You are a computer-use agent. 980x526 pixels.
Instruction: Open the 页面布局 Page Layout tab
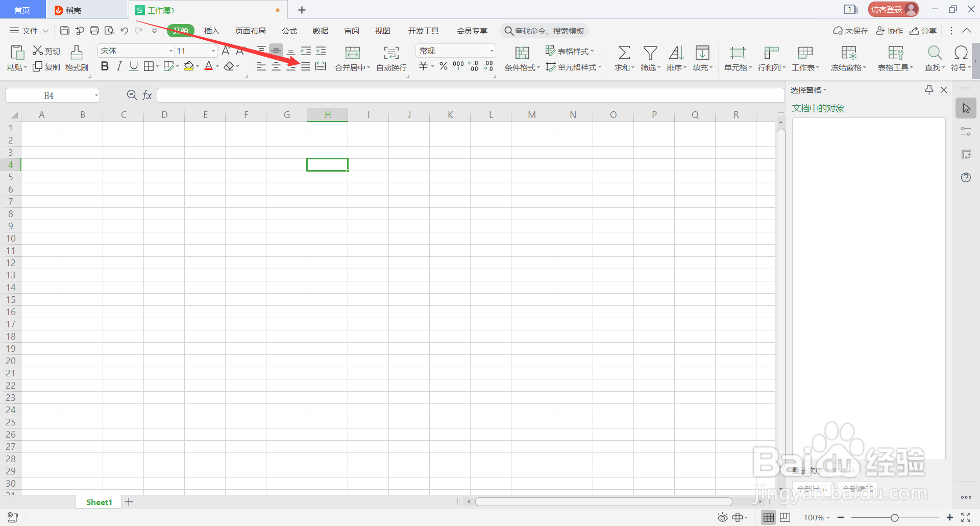point(250,31)
